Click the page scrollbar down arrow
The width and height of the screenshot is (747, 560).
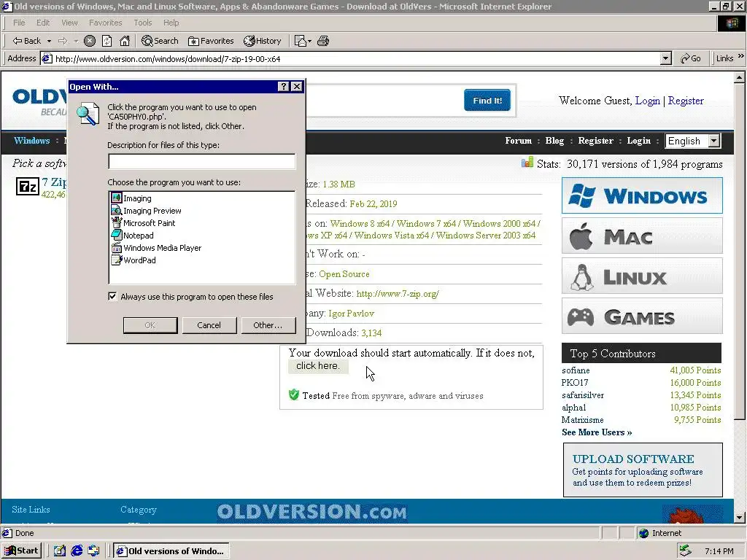point(740,517)
